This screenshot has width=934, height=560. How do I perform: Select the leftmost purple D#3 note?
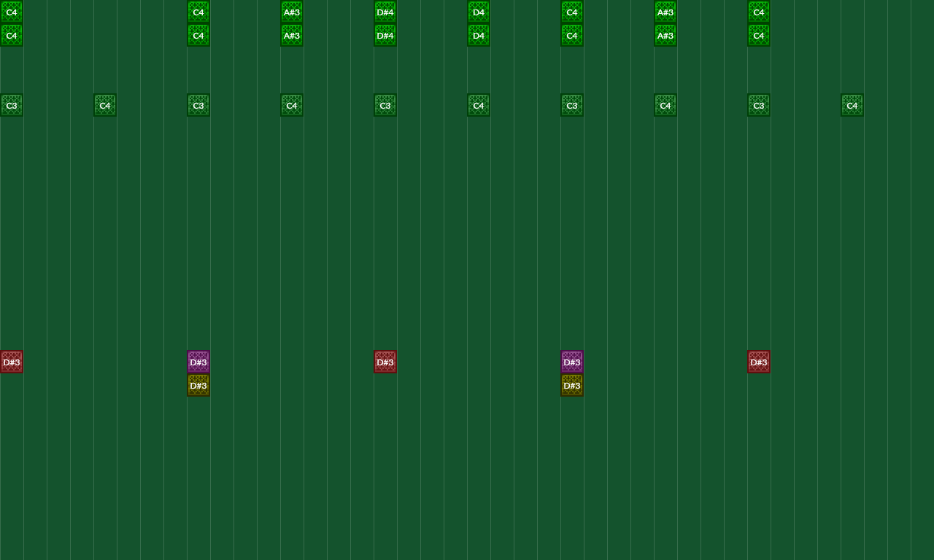click(198, 362)
